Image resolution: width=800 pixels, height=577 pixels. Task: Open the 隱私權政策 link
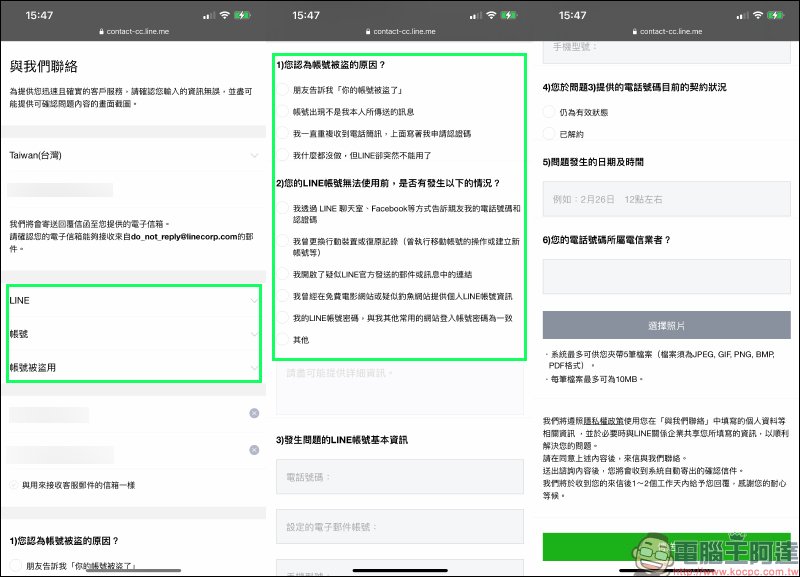604,421
